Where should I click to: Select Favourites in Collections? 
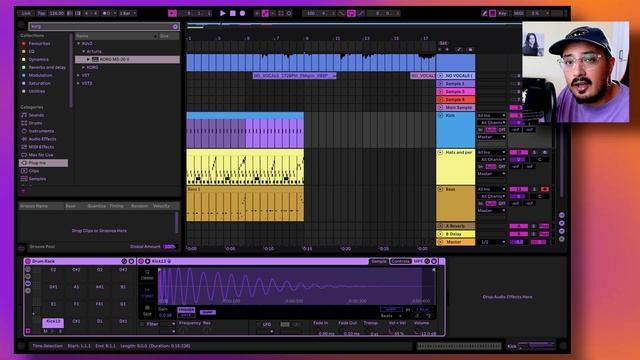click(x=39, y=43)
